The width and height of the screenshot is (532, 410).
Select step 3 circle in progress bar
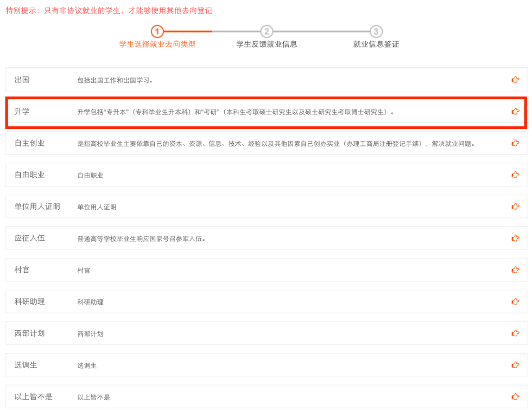coord(376,31)
